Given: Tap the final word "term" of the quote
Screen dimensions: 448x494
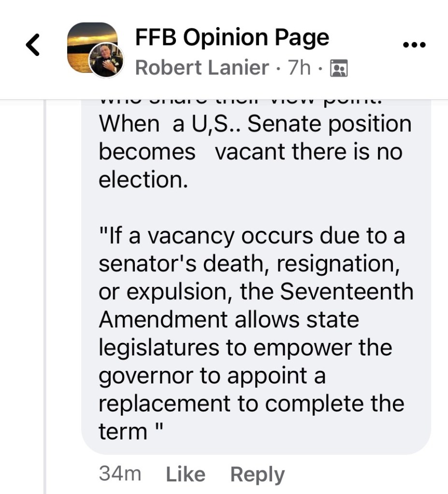Looking at the screenshot, I should pyautogui.click(x=122, y=431).
